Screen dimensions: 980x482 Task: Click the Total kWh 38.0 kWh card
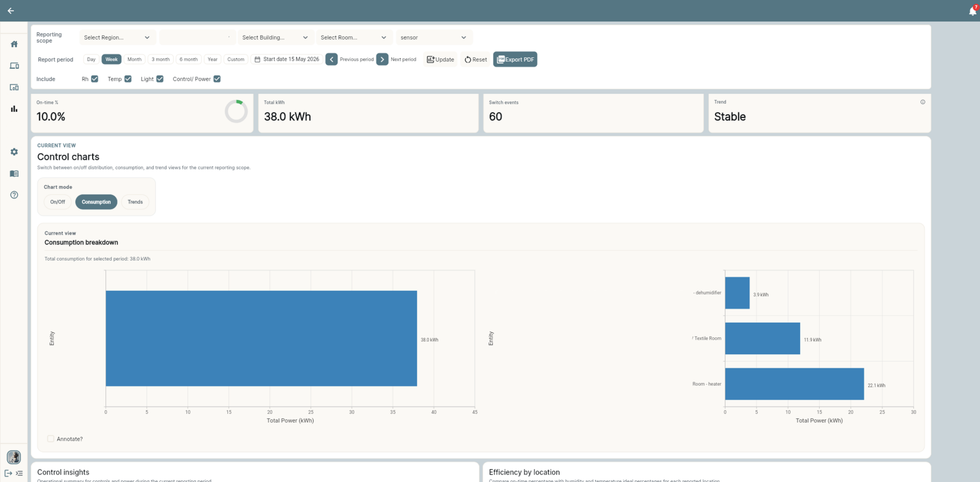[x=368, y=113]
